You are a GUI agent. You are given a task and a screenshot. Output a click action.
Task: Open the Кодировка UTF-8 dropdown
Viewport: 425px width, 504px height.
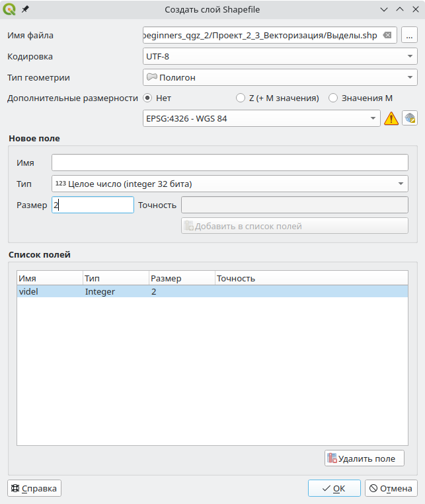tap(280, 56)
